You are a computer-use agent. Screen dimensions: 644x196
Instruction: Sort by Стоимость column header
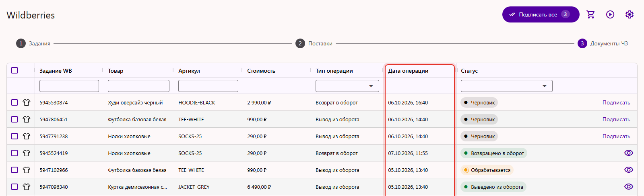click(x=261, y=71)
